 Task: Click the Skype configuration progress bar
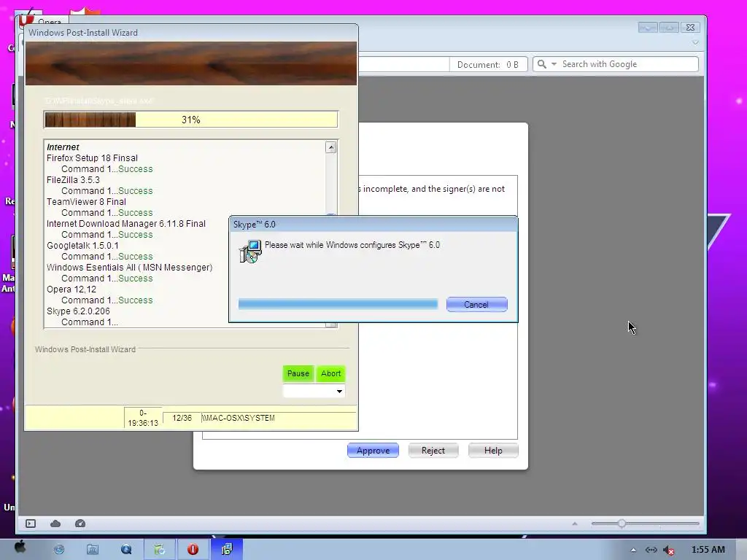[338, 304]
